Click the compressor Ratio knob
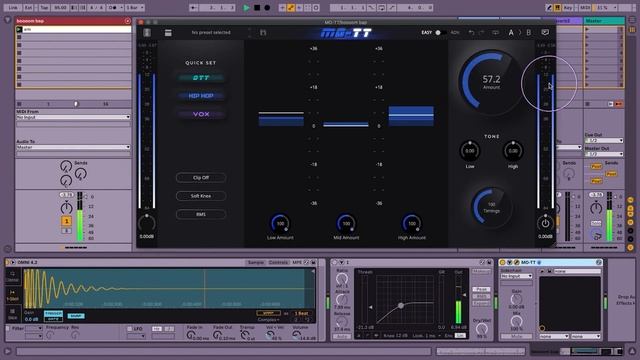This screenshot has width=640, height=360. click(342, 279)
